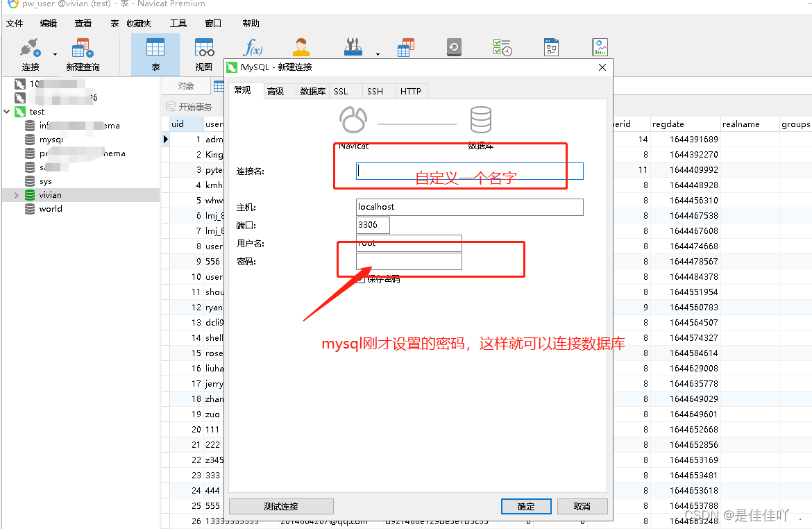Switch to the 数据库 tab in the dialog

(x=313, y=91)
